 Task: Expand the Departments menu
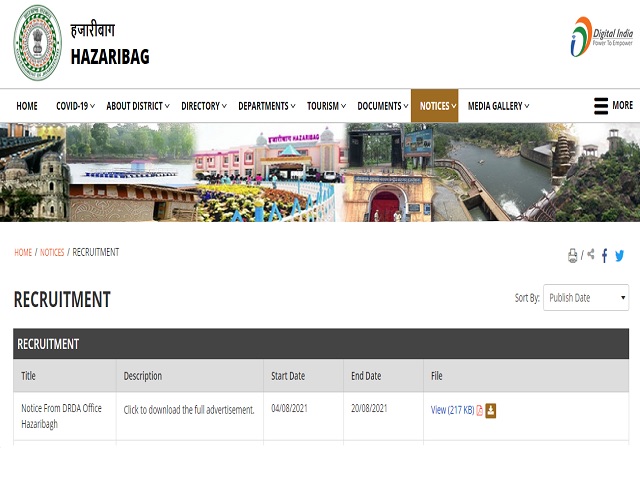point(267,106)
